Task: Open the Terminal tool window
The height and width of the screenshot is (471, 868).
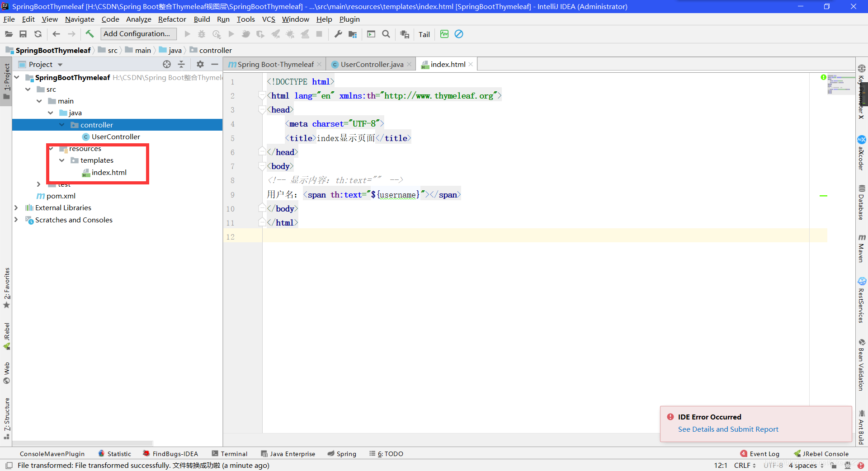Action: click(x=230, y=454)
